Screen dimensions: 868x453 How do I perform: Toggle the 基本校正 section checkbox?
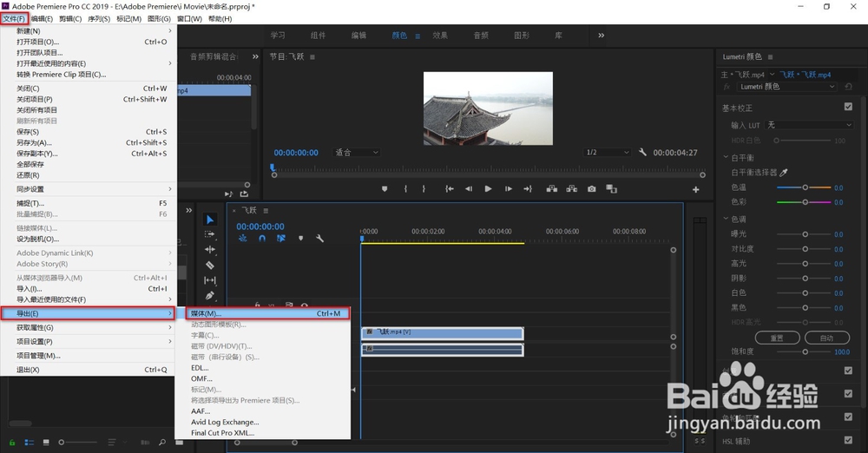click(x=848, y=107)
